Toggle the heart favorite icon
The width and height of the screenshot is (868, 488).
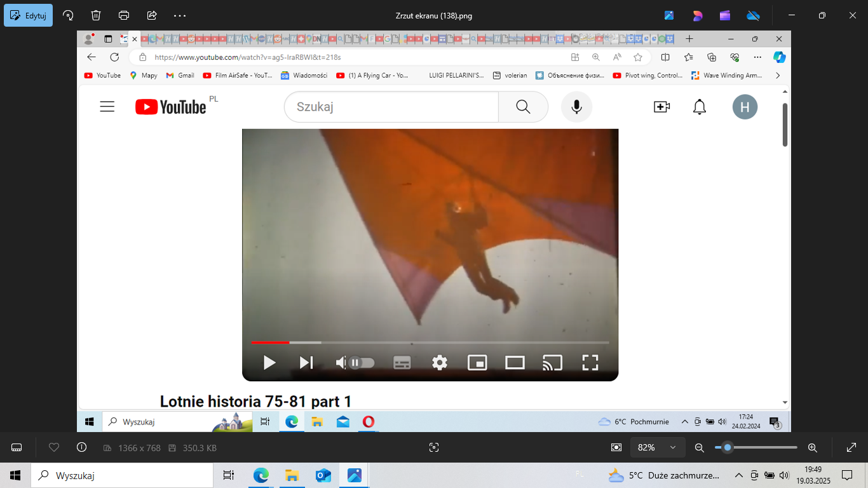[x=54, y=447]
